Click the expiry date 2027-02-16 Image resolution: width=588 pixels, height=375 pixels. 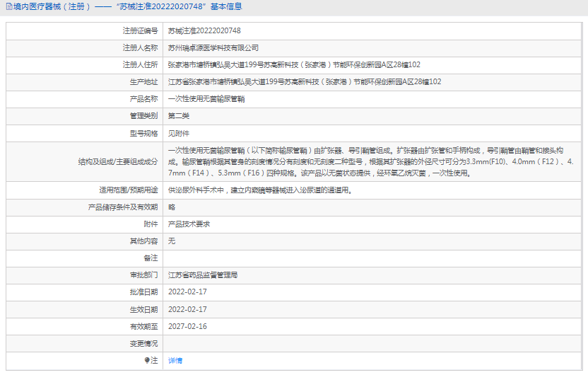[187, 327]
